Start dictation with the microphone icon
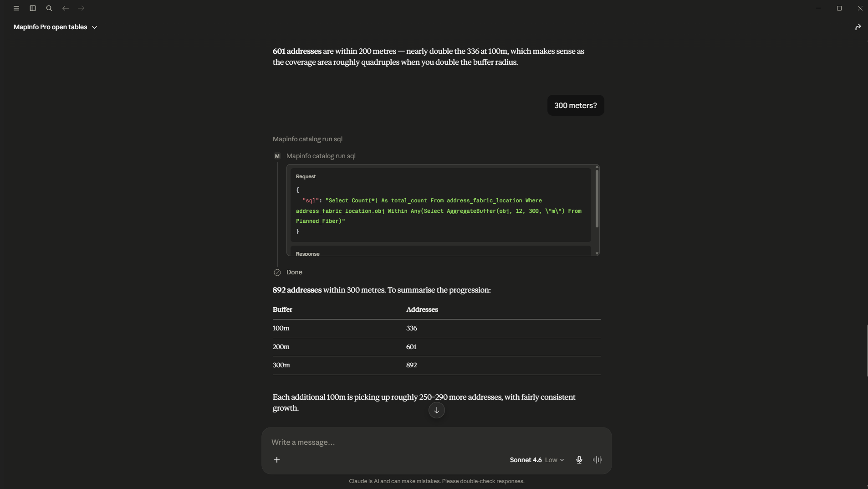 pyautogui.click(x=579, y=460)
